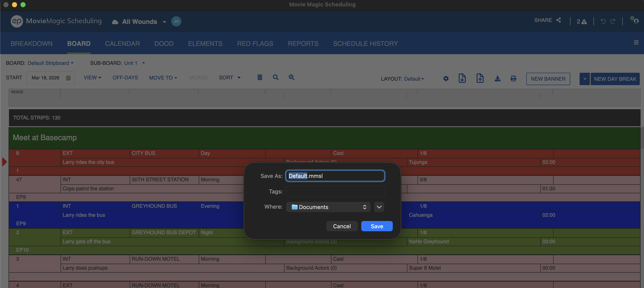The image size is (644, 288).
Task: Switch to the BREAKDOWN tab
Action: pos(32,44)
